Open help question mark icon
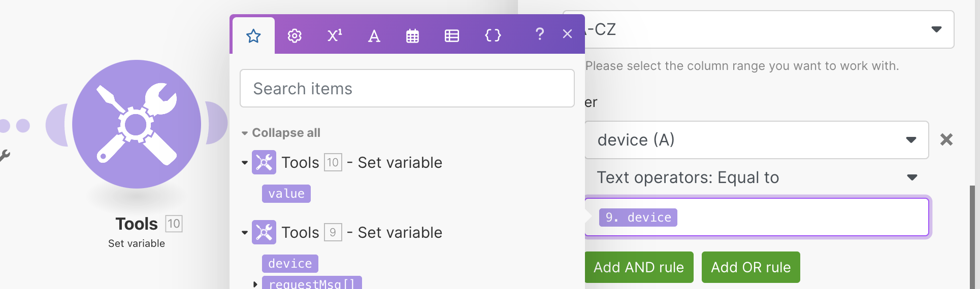This screenshot has height=289, width=980. 539,34
